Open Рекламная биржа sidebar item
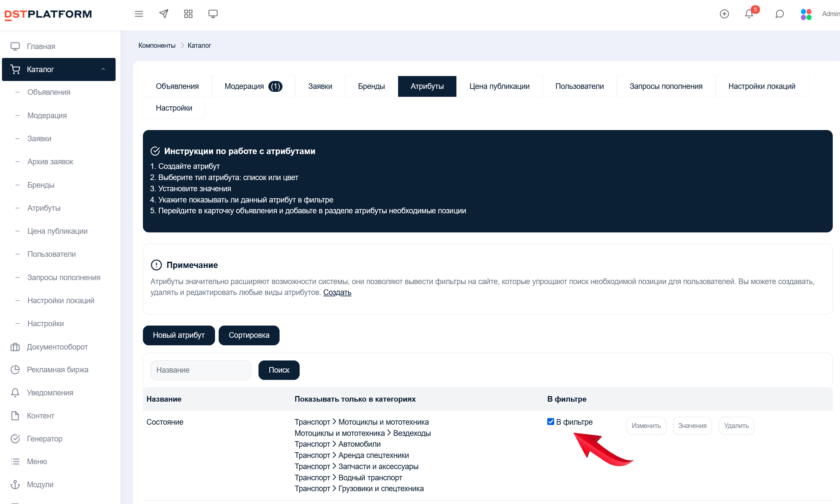 pyautogui.click(x=57, y=369)
